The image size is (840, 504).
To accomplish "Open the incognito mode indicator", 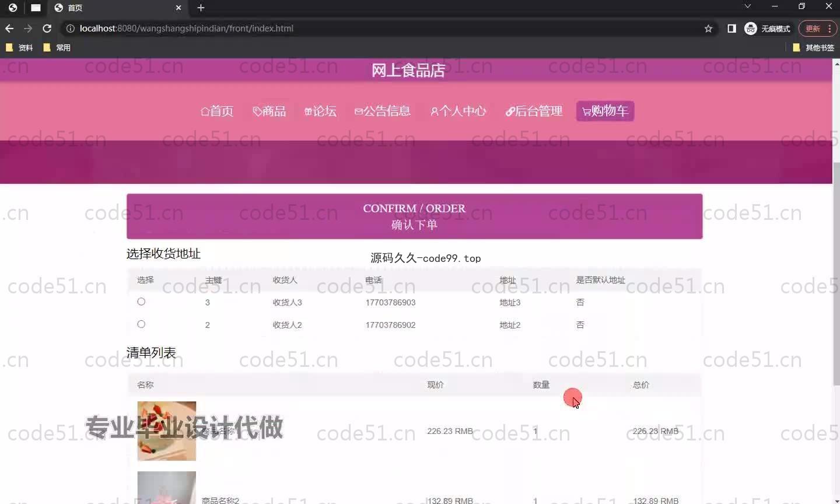I will click(768, 29).
